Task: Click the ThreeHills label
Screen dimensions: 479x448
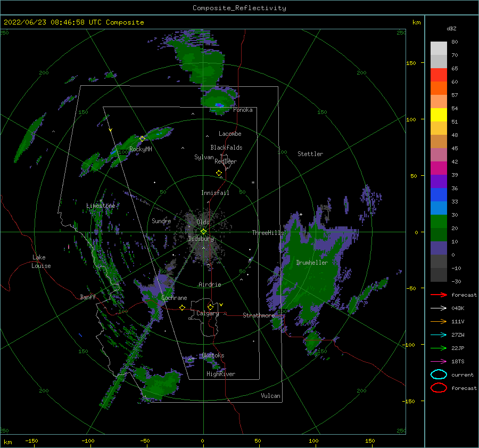Action: pyautogui.click(x=268, y=233)
